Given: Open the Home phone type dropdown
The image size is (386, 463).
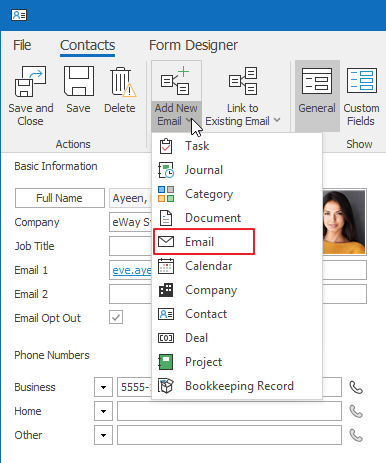Looking at the screenshot, I should point(103,411).
